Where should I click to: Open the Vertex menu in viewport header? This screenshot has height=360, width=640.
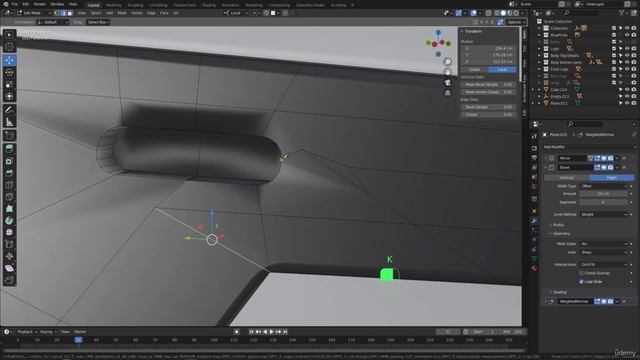click(x=137, y=13)
